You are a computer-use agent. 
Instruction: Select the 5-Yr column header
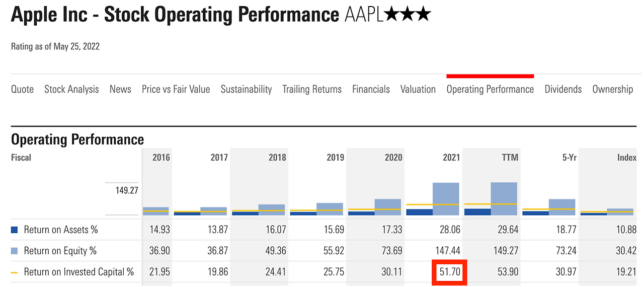[x=568, y=158]
